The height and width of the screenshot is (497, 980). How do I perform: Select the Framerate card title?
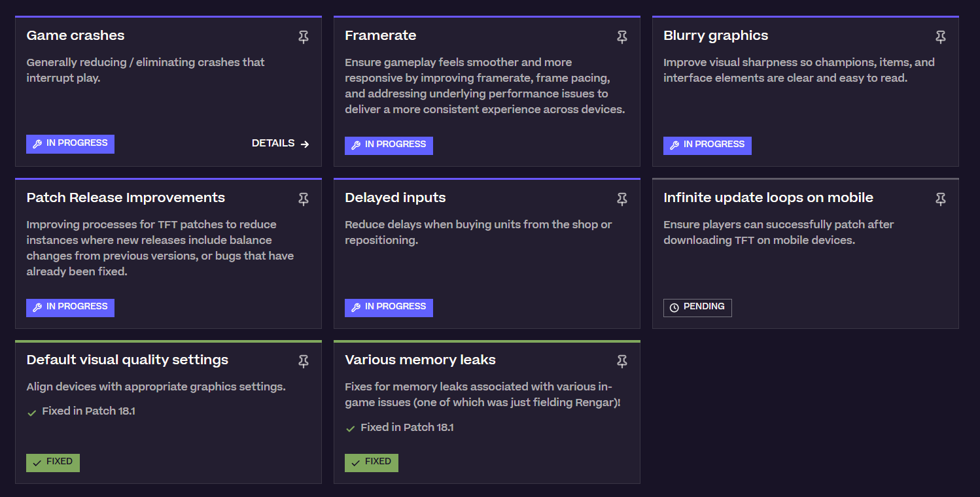(381, 35)
